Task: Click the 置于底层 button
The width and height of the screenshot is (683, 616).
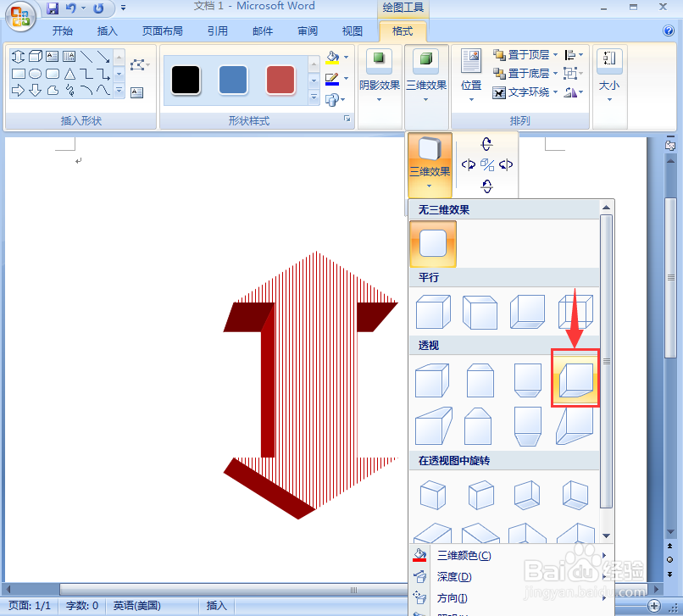Action: point(521,73)
